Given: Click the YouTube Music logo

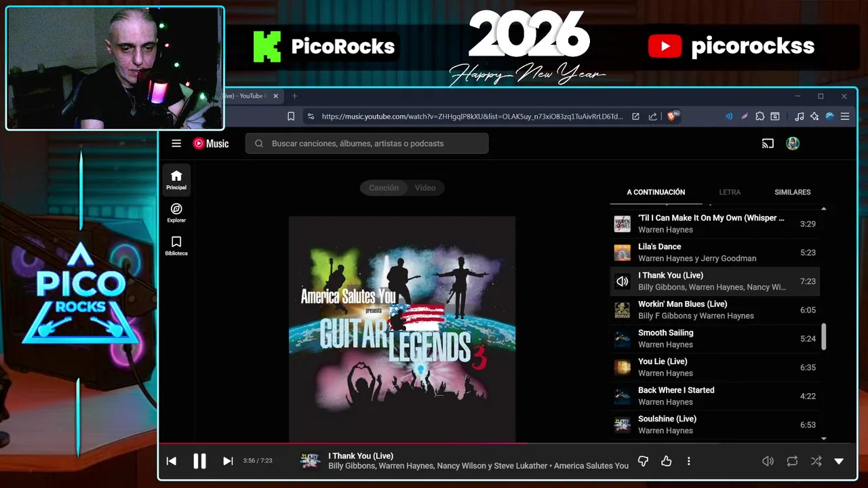Looking at the screenshot, I should click(211, 144).
